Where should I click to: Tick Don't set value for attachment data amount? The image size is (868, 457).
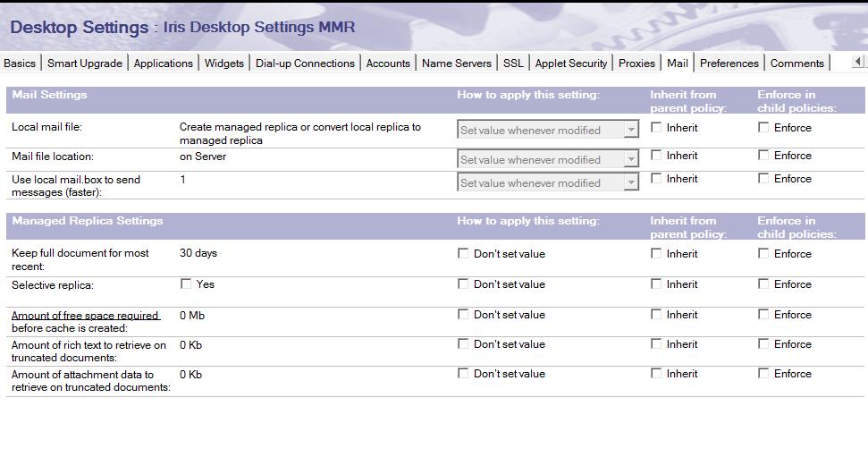coord(463,373)
